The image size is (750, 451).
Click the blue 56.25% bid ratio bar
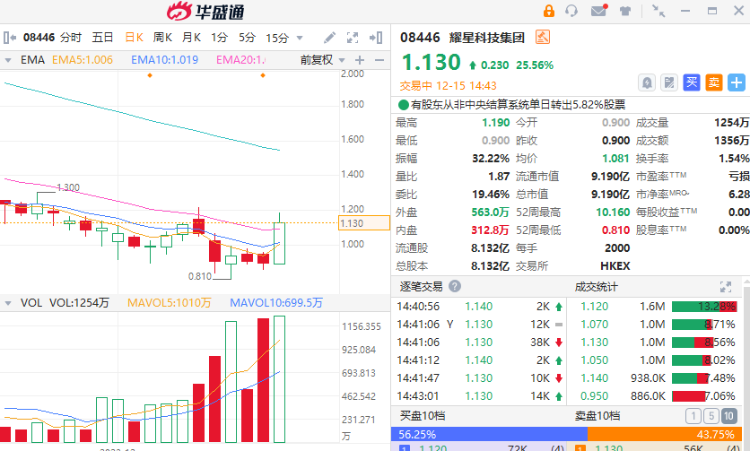coord(489,434)
